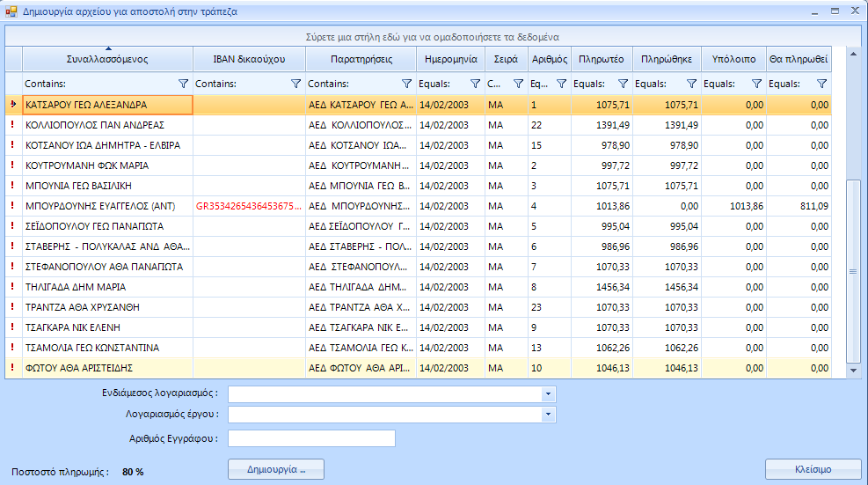This screenshot has height=485, width=868.
Task: Expand the Λογαριασμός έργου dropdown
Action: [x=549, y=414]
